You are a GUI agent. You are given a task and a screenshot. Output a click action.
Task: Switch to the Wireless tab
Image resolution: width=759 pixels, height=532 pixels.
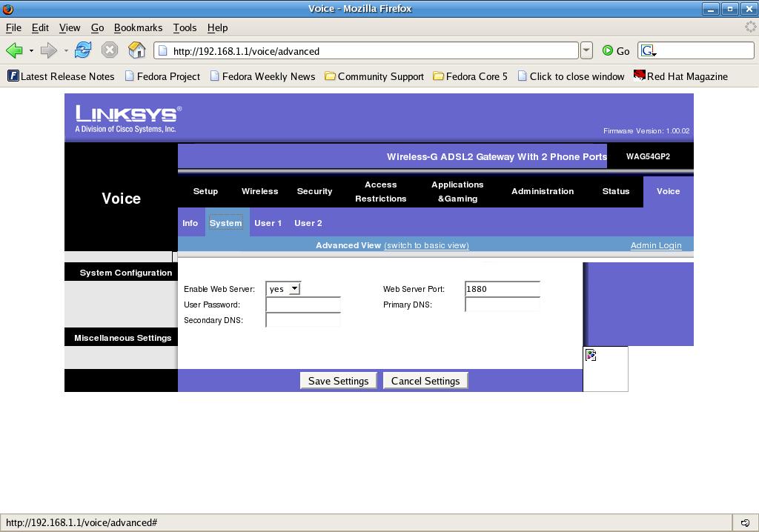click(259, 191)
